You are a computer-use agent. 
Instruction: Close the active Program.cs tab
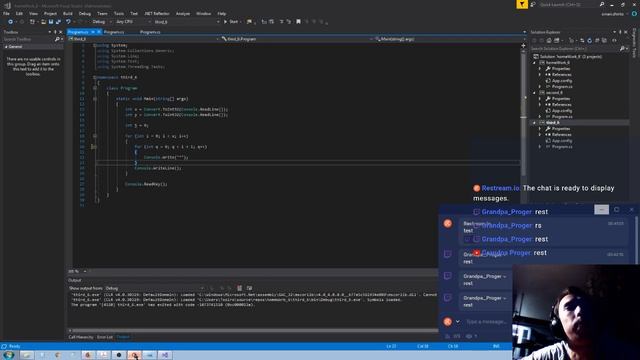99,32
